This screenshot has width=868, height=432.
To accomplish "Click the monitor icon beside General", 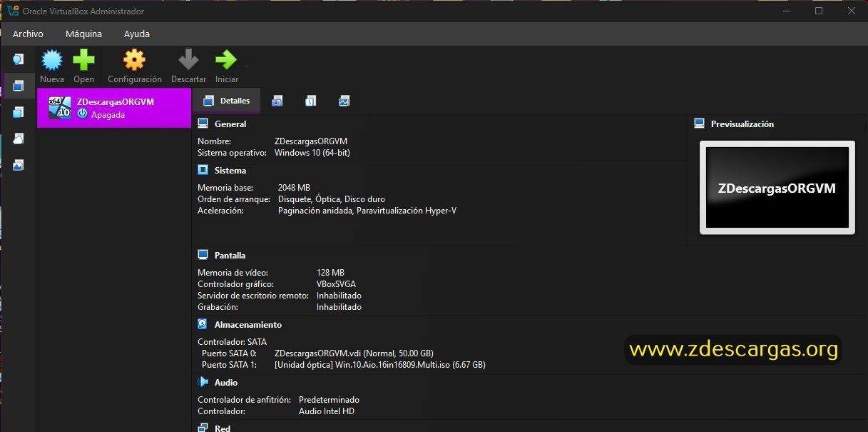I will [203, 124].
